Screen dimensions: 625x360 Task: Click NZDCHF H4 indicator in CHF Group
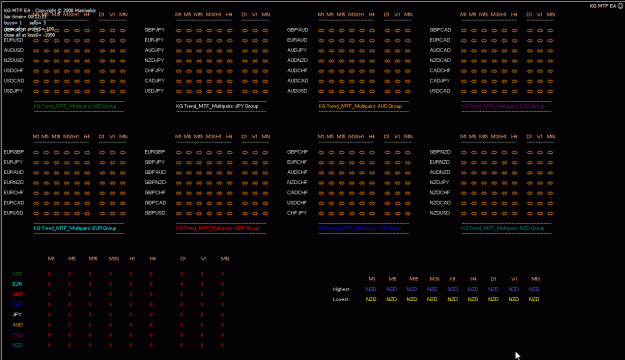tap(372, 183)
